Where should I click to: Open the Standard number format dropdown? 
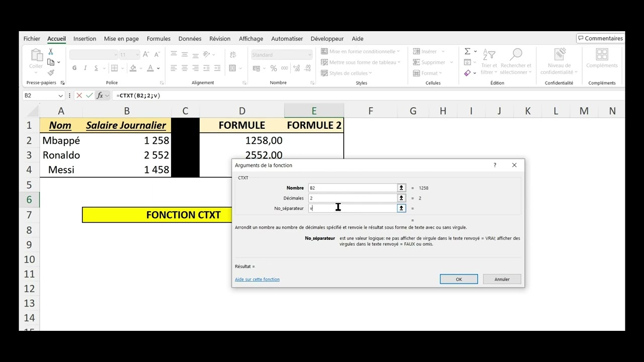(x=309, y=55)
